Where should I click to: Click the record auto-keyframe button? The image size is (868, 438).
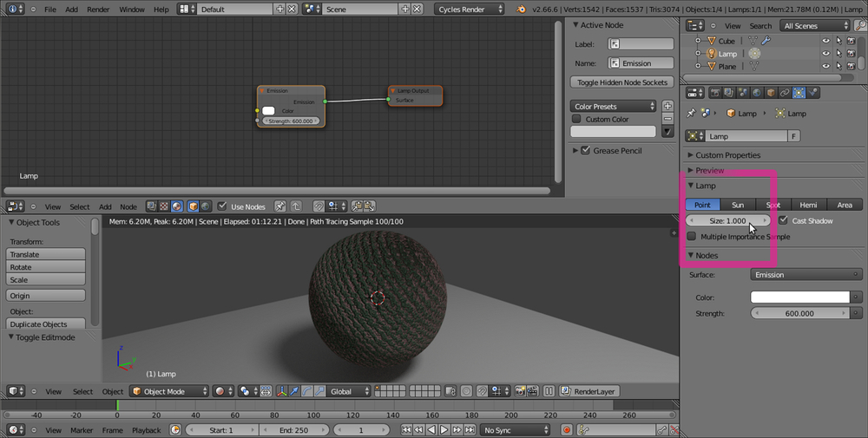click(x=566, y=429)
